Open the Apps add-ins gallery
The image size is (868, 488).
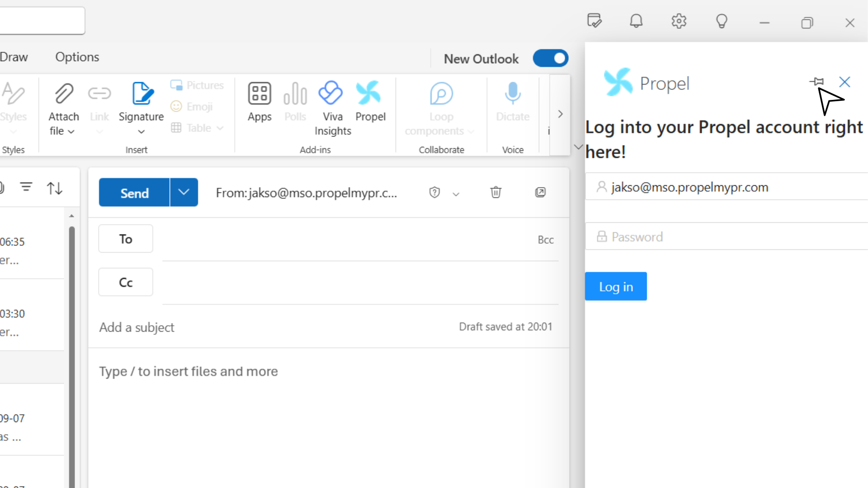point(259,102)
